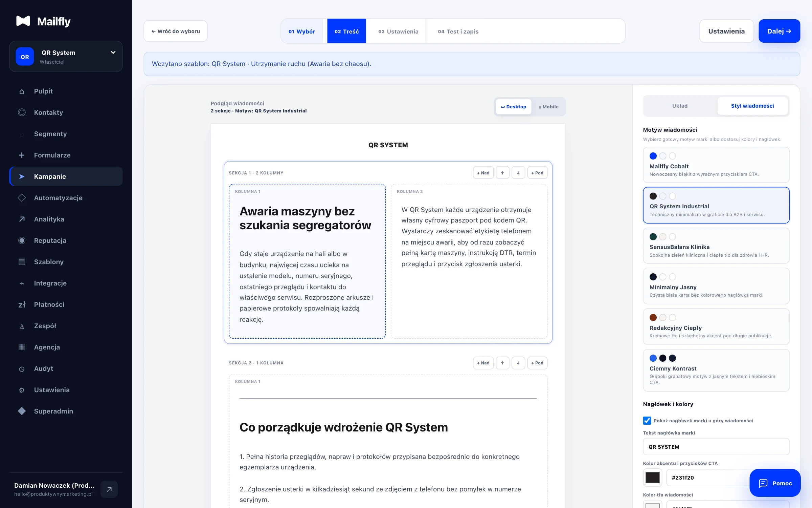Move Sekcja 1 up with arrow

click(x=502, y=173)
